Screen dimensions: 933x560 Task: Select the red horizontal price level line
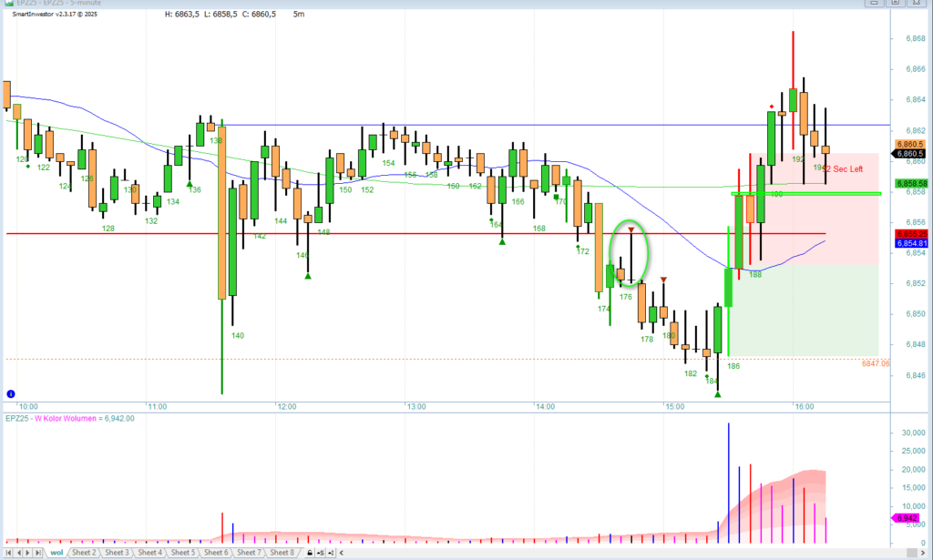364,234
